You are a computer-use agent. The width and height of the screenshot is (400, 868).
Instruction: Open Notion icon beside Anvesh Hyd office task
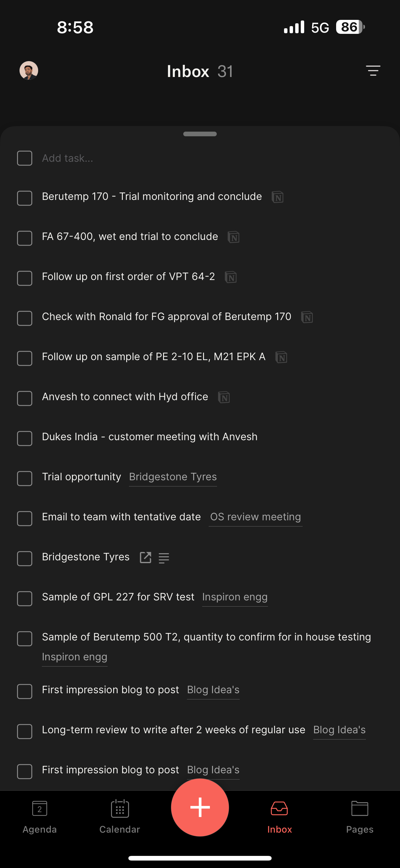coord(224,397)
